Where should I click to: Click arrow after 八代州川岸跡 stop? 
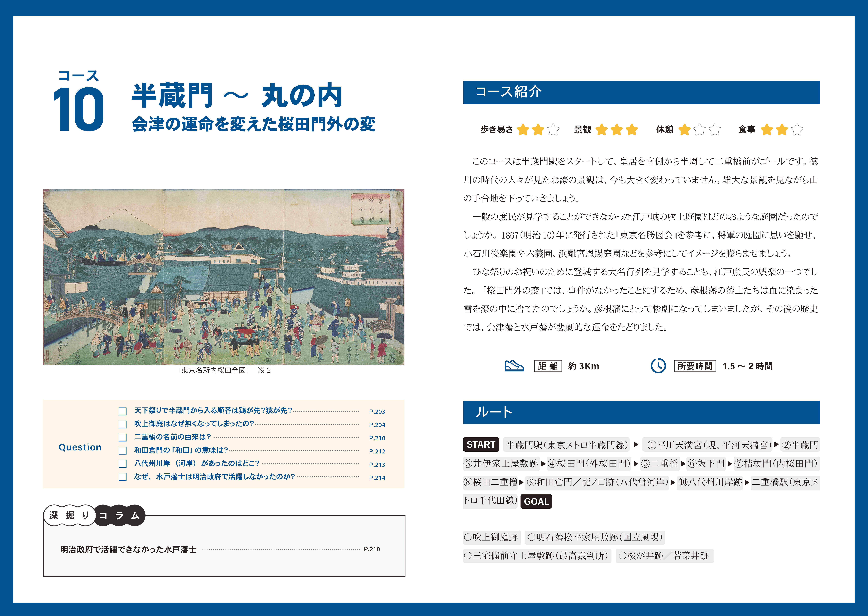[x=747, y=483]
